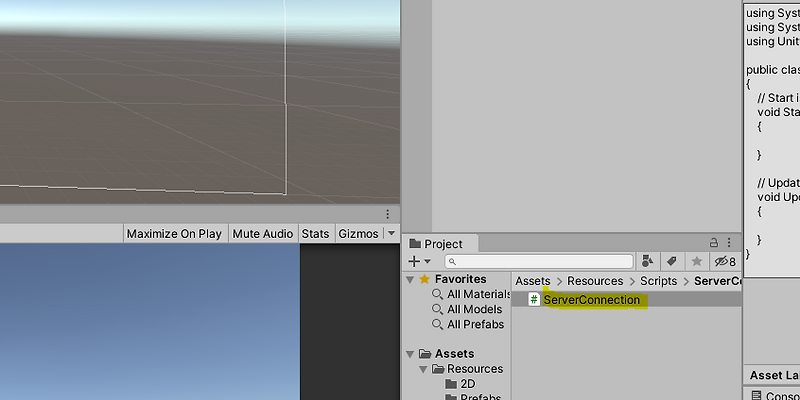The image size is (800, 400).
Task: Select All Materials saved search
Action: pyautogui.click(x=471, y=294)
